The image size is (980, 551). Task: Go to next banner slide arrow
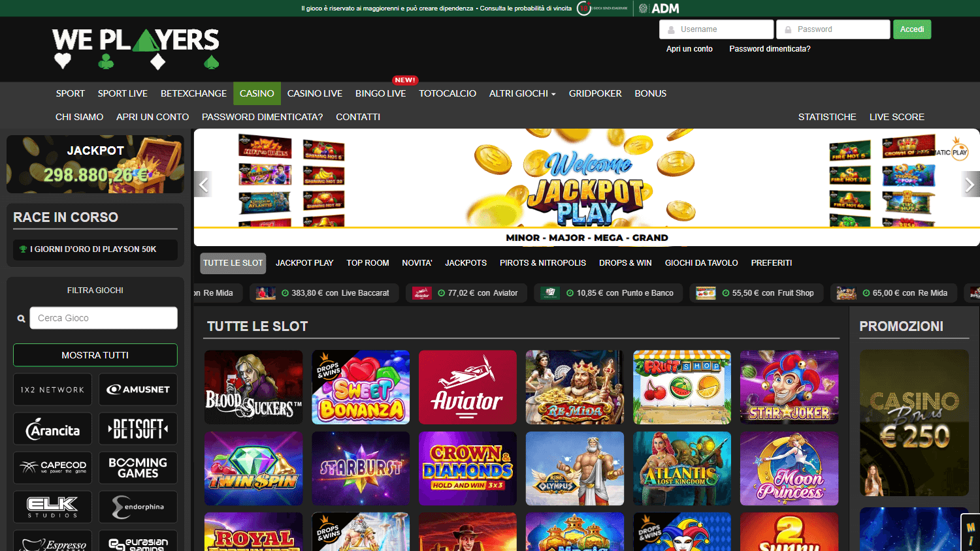970,184
